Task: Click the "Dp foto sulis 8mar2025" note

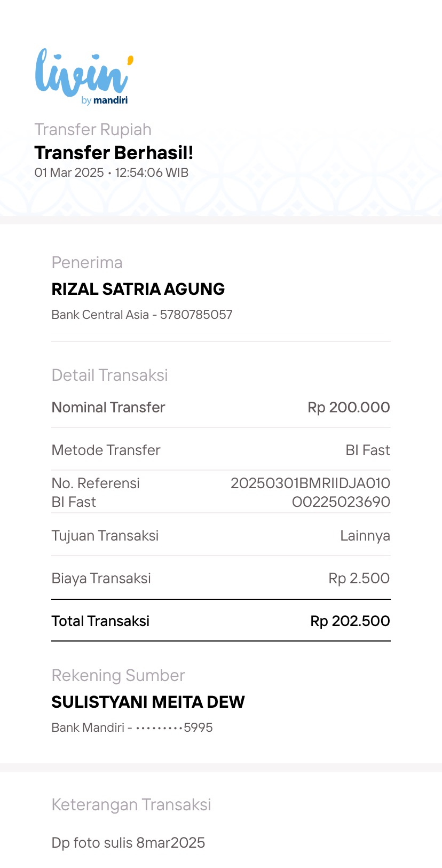Action: 128,842
